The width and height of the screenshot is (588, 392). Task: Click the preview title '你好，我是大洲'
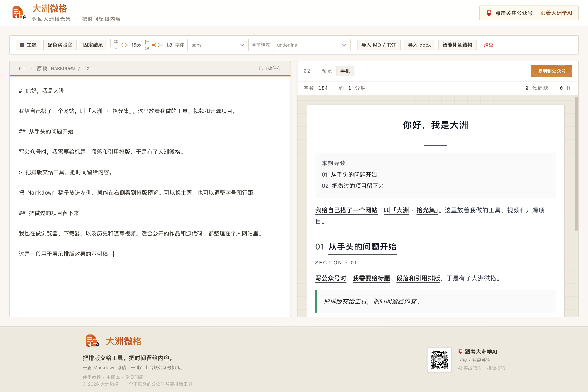tap(435, 125)
